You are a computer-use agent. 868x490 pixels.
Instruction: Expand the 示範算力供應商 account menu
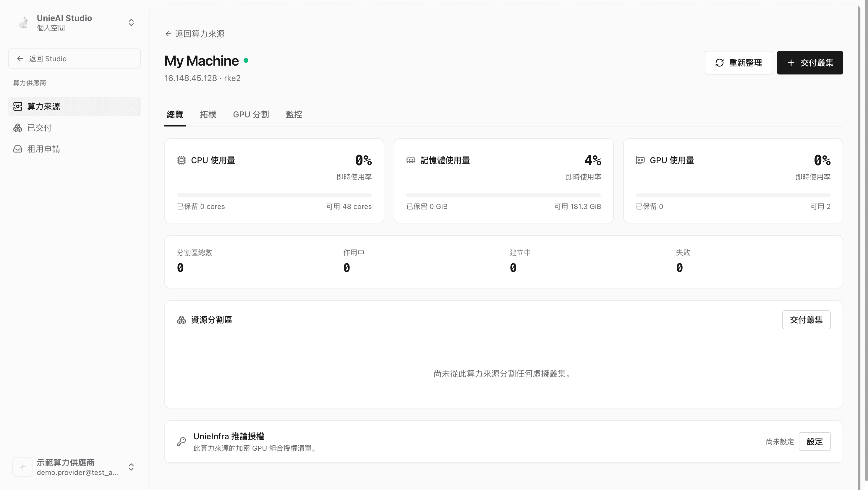[131, 467]
